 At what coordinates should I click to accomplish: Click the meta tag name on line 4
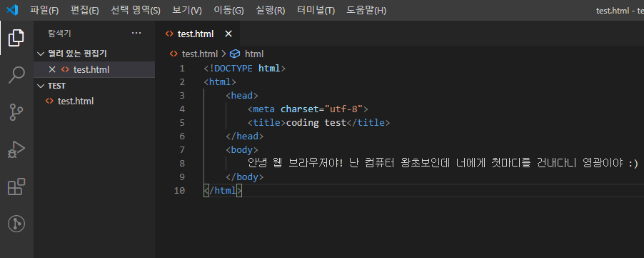pos(264,109)
